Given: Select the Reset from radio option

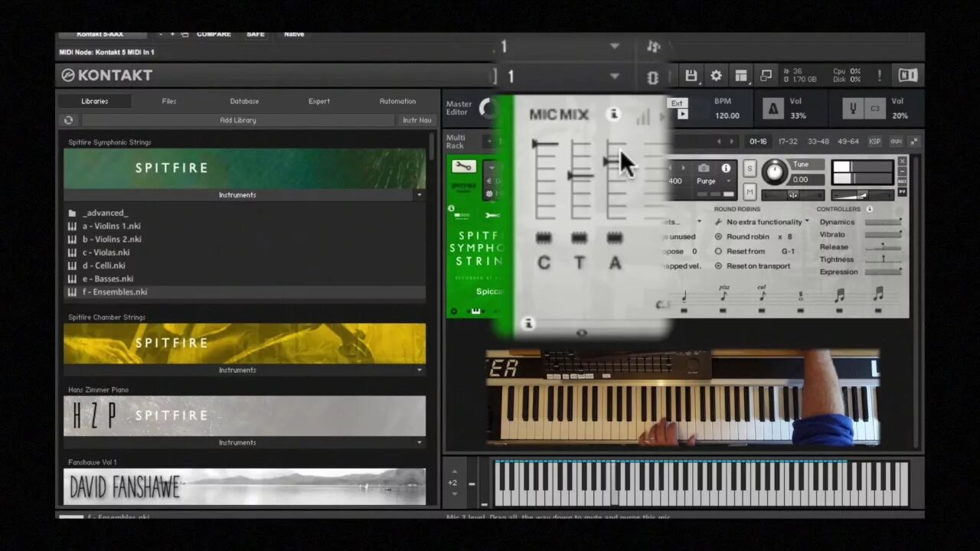Looking at the screenshot, I should click(718, 251).
